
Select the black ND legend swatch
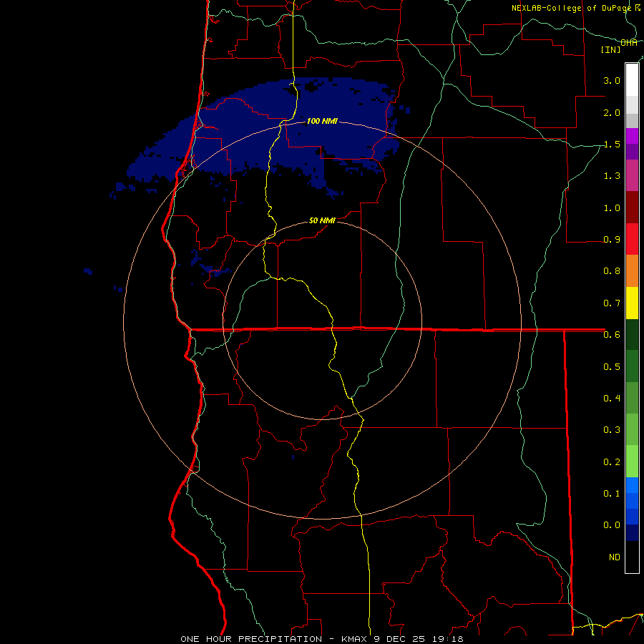[x=632, y=557]
